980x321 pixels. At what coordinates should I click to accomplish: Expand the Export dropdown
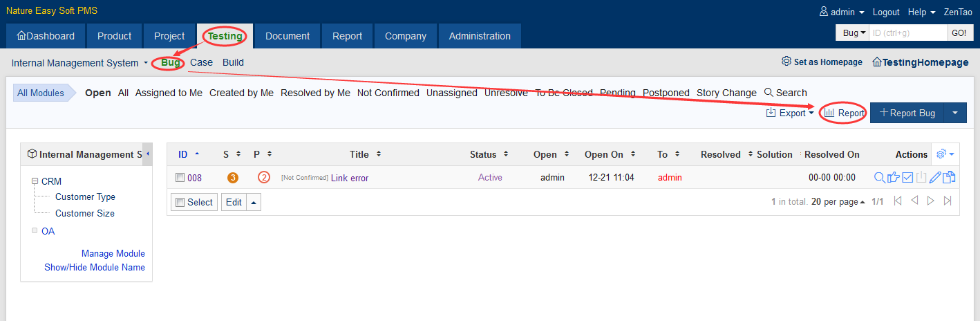pyautogui.click(x=790, y=113)
